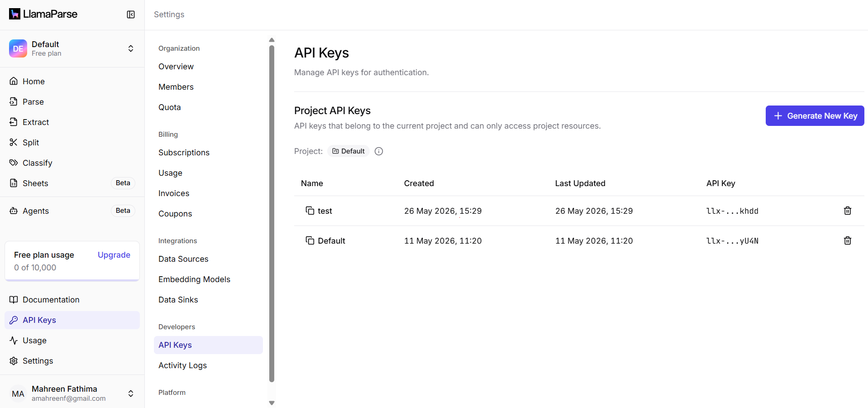Click the Last Updated column header

point(580,183)
